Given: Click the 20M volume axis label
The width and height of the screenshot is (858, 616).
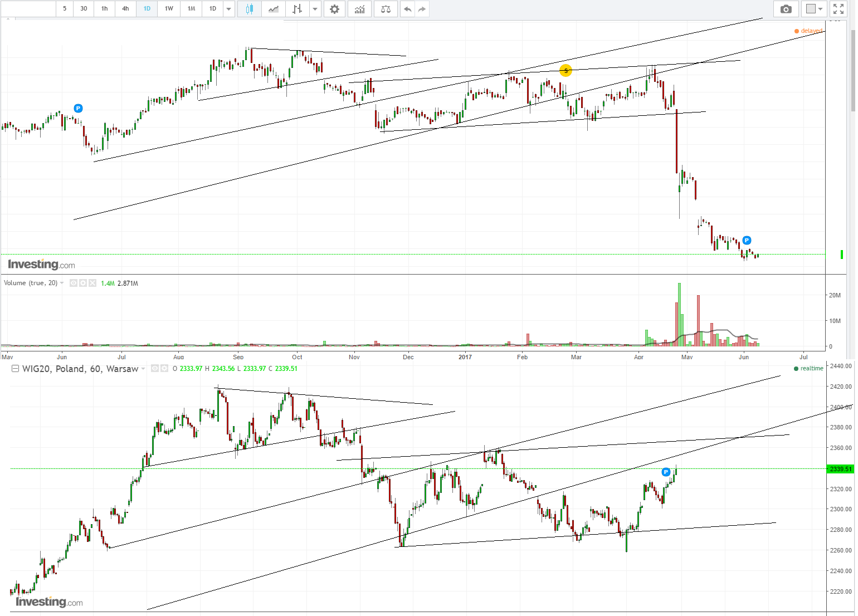Looking at the screenshot, I should point(835,295).
